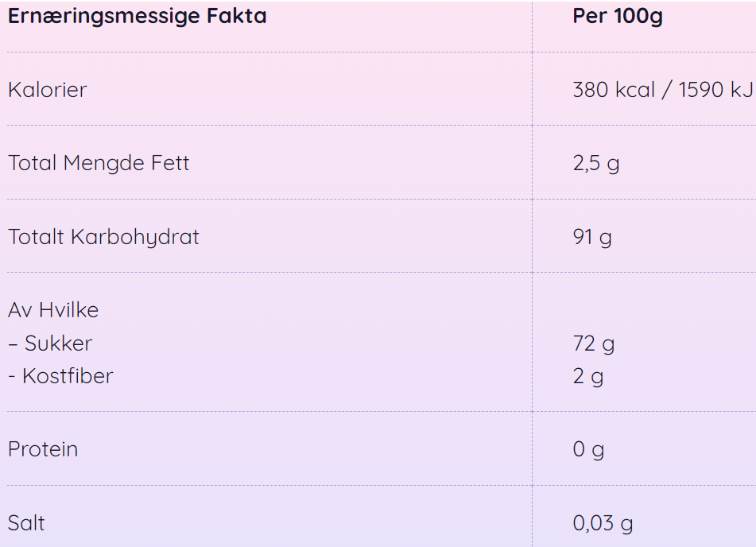Click the Av Hvilke text
This screenshot has width=756, height=547.
pos(53,310)
